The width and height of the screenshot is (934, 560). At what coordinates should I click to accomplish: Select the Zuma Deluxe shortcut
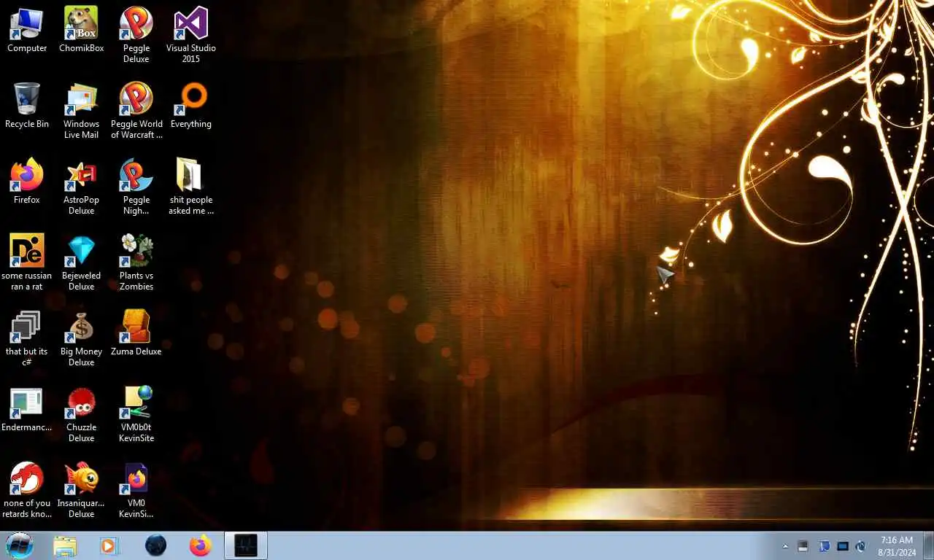[x=136, y=333]
